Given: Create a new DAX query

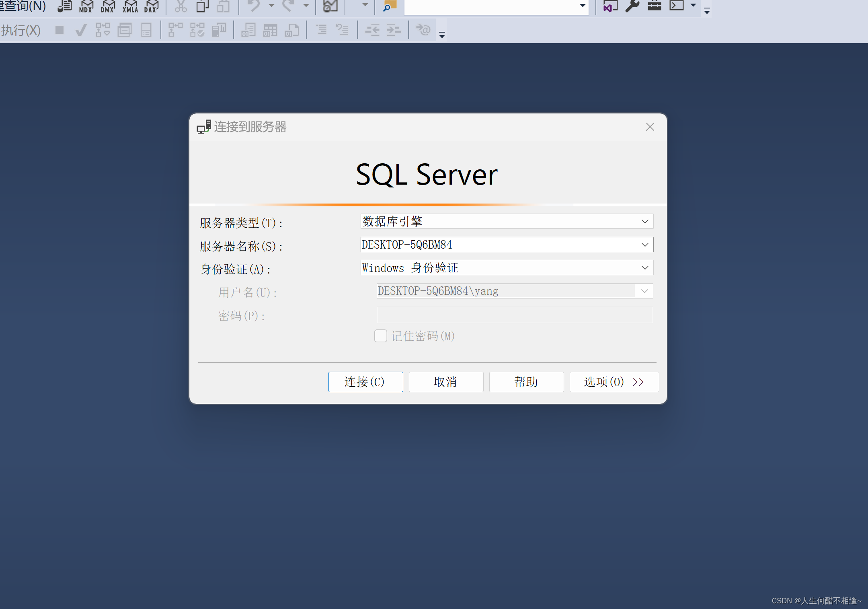Looking at the screenshot, I should [151, 6].
